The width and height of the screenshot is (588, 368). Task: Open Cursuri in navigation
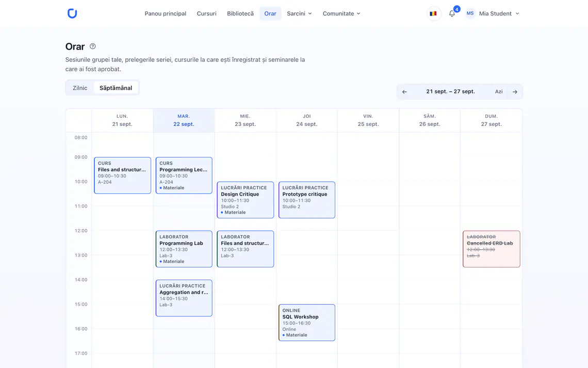tap(207, 13)
